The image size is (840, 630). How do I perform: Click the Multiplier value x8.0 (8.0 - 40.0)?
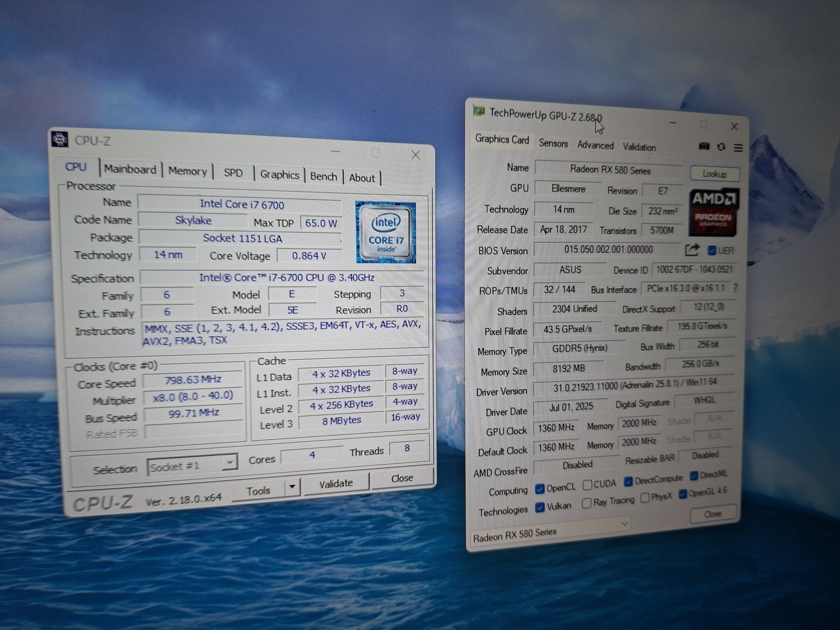193,396
